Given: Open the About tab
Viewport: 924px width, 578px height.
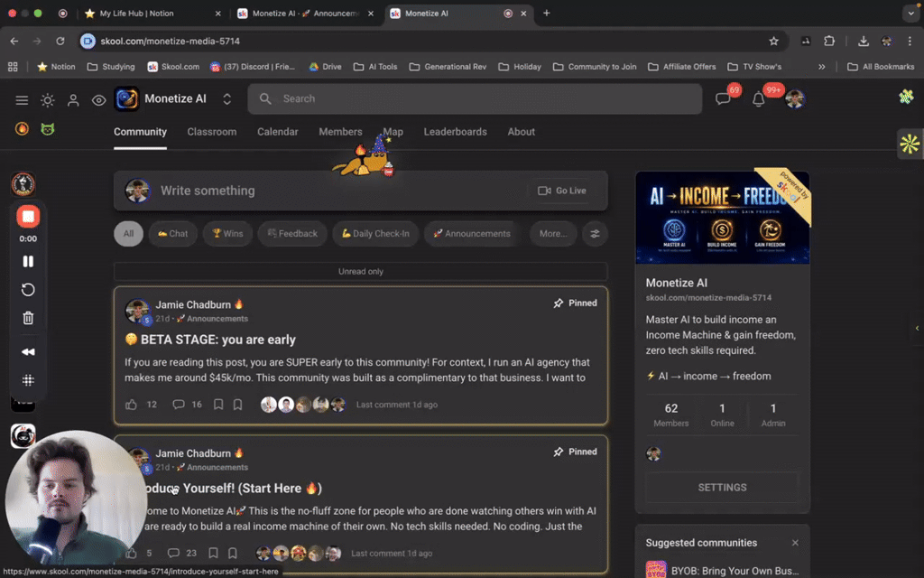Looking at the screenshot, I should pos(522,132).
